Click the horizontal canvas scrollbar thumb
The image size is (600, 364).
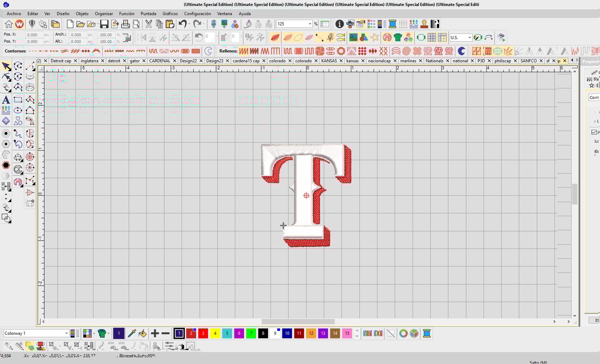pyautogui.click(x=298, y=322)
